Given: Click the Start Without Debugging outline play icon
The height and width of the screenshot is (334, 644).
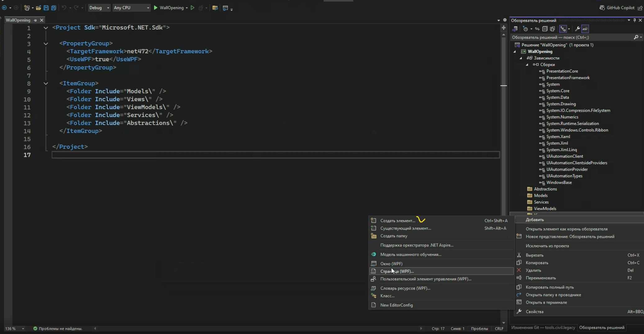Looking at the screenshot, I should point(193,8).
